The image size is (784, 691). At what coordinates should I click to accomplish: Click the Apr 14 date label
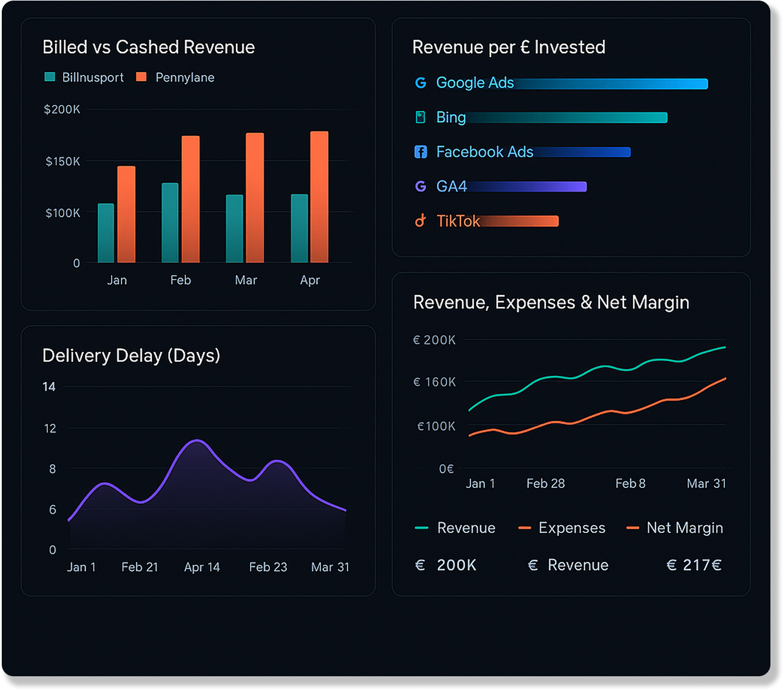pyautogui.click(x=202, y=567)
